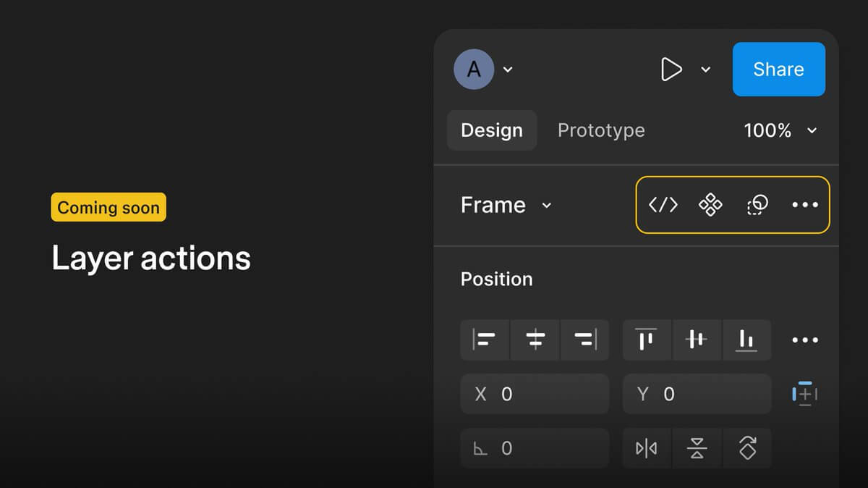The width and height of the screenshot is (868, 488).
Task: Align horizontal centers
Action: click(535, 340)
